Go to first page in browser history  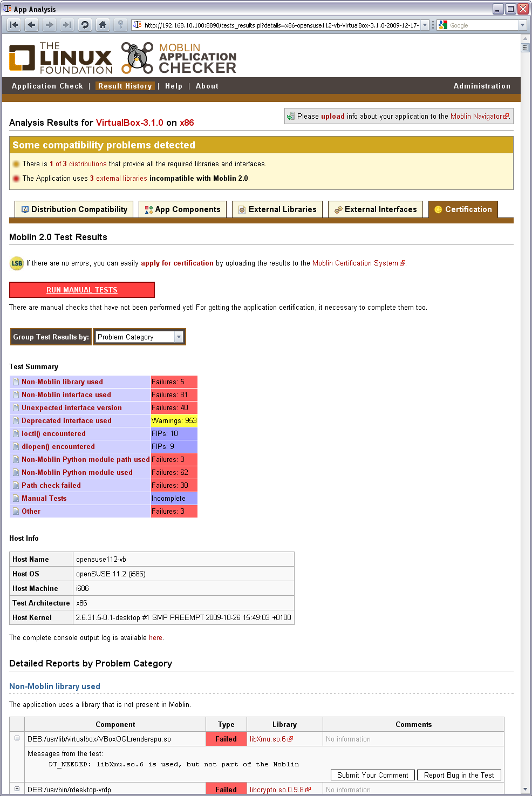(x=14, y=25)
